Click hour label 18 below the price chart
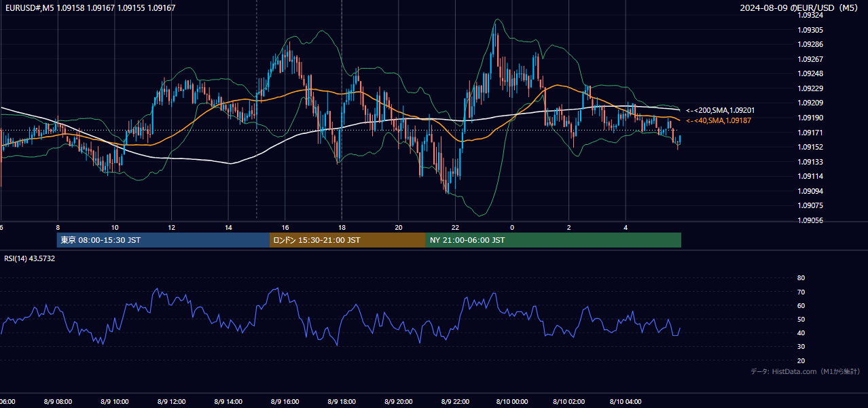 (x=342, y=228)
